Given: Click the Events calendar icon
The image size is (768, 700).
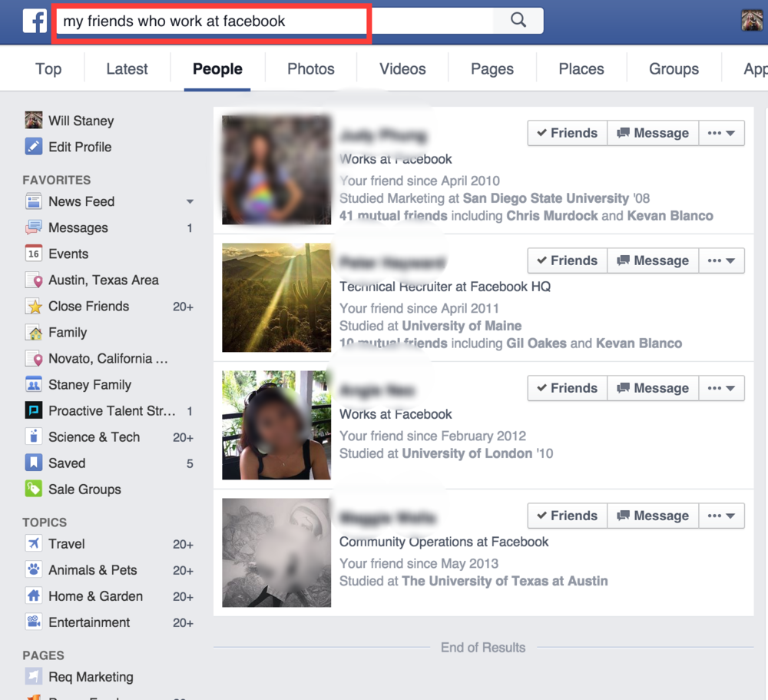Looking at the screenshot, I should pyautogui.click(x=34, y=253).
